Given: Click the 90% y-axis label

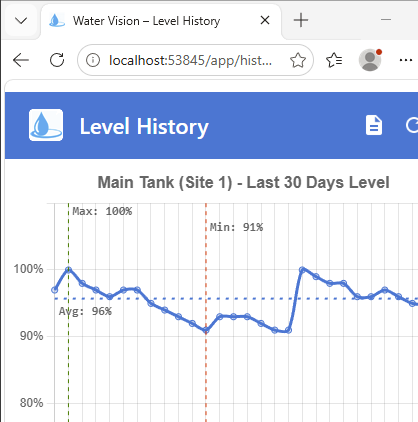Looking at the screenshot, I should (31, 336).
